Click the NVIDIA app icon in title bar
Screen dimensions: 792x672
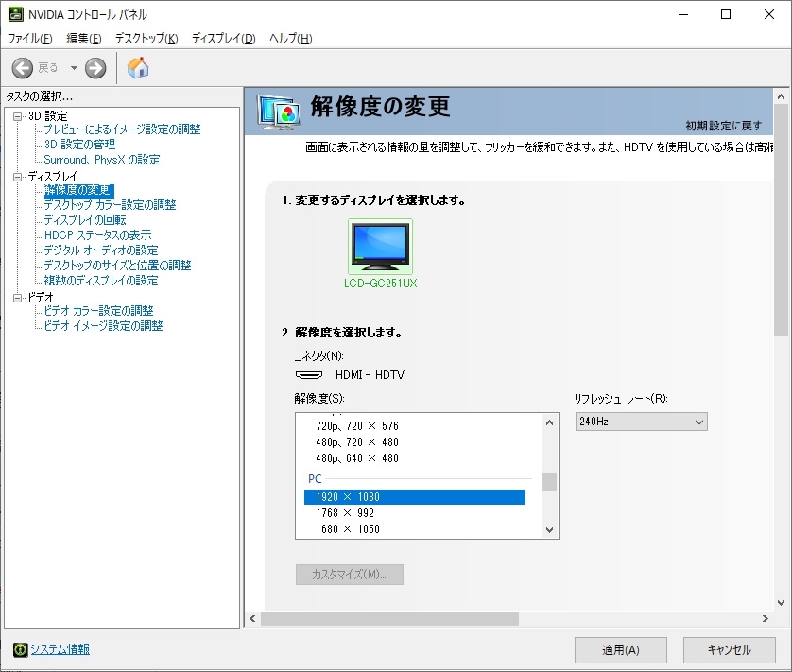pyautogui.click(x=15, y=14)
